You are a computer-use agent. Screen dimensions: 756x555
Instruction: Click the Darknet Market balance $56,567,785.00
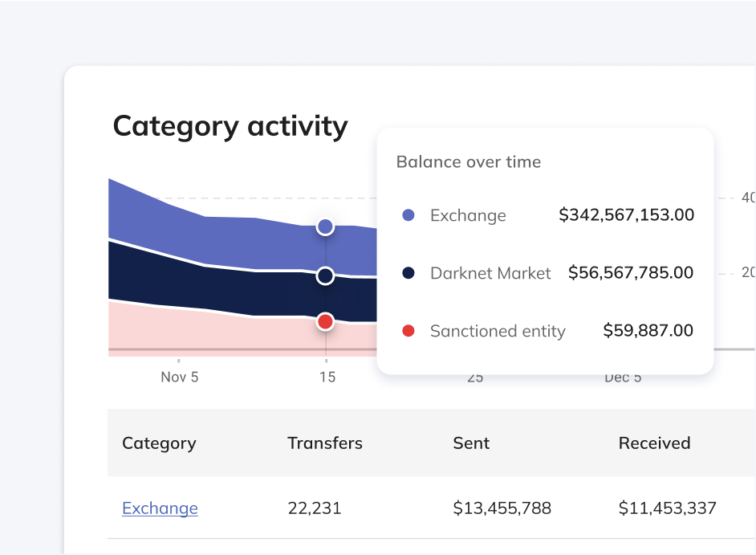(631, 273)
